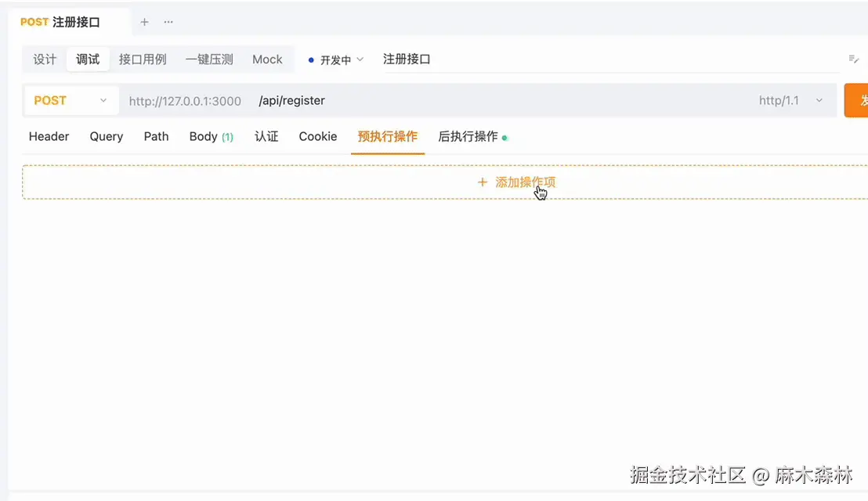Select the 认证 tab
This screenshot has height=501, width=868.
click(266, 136)
